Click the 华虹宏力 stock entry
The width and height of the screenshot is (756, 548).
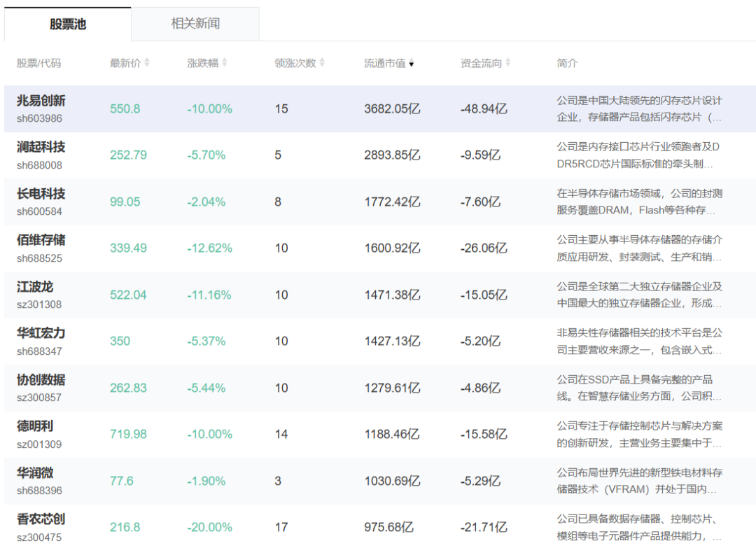click(x=41, y=333)
